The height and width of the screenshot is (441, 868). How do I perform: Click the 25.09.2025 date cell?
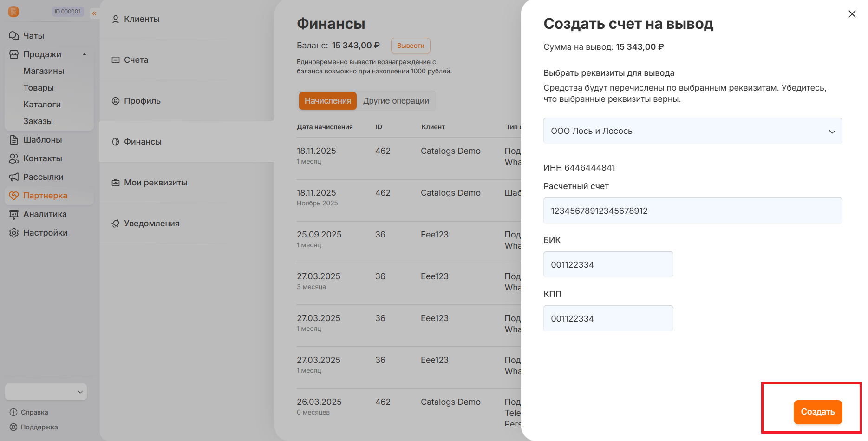[319, 235]
